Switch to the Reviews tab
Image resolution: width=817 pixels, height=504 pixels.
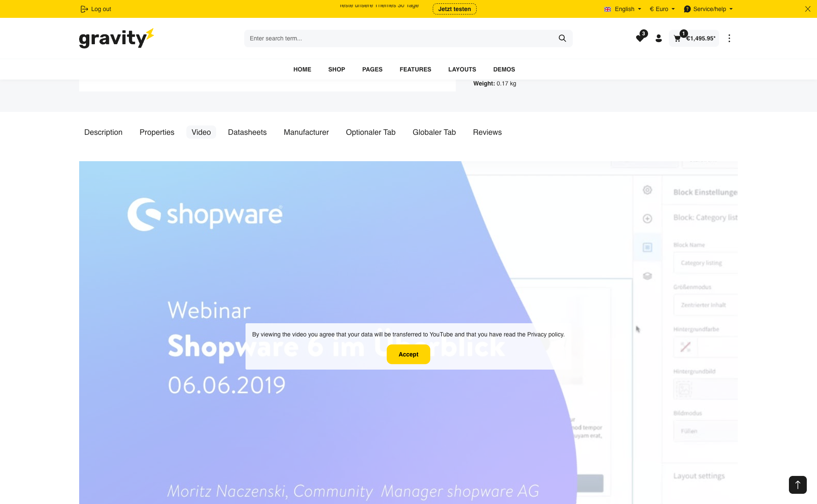click(x=487, y=132)
